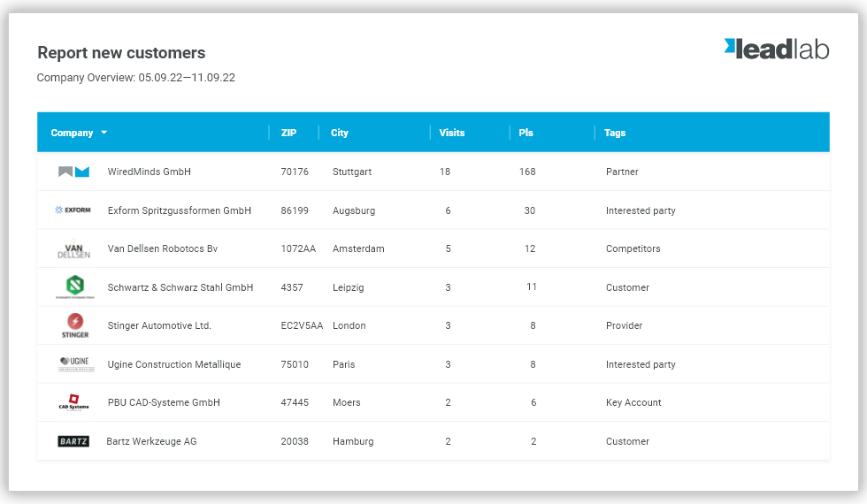
Task: Click the city Hamburg
Action: click(353, 441)
